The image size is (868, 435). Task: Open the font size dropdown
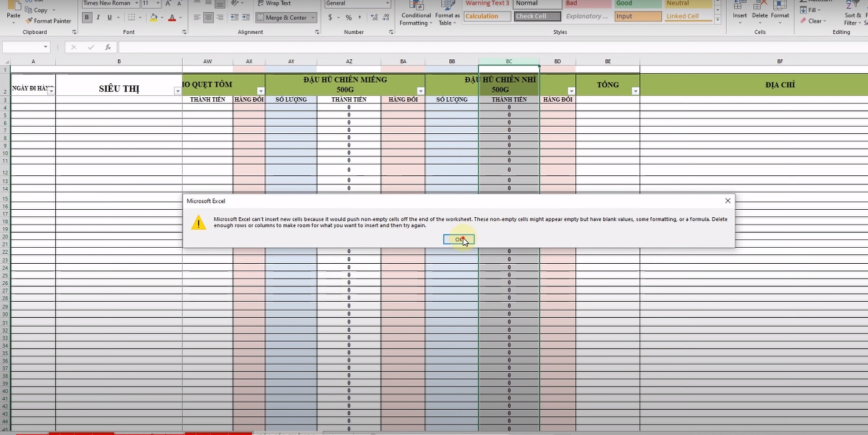(x=157, y=3)
